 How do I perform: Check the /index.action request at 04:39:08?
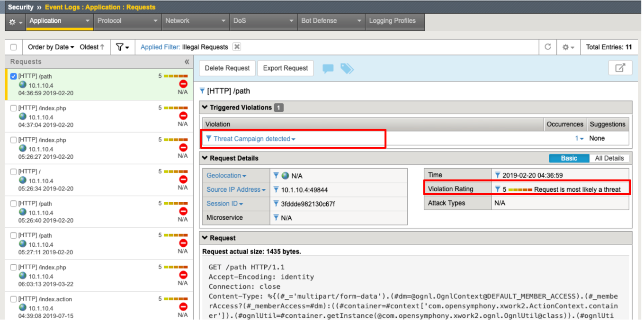[13, 299]
